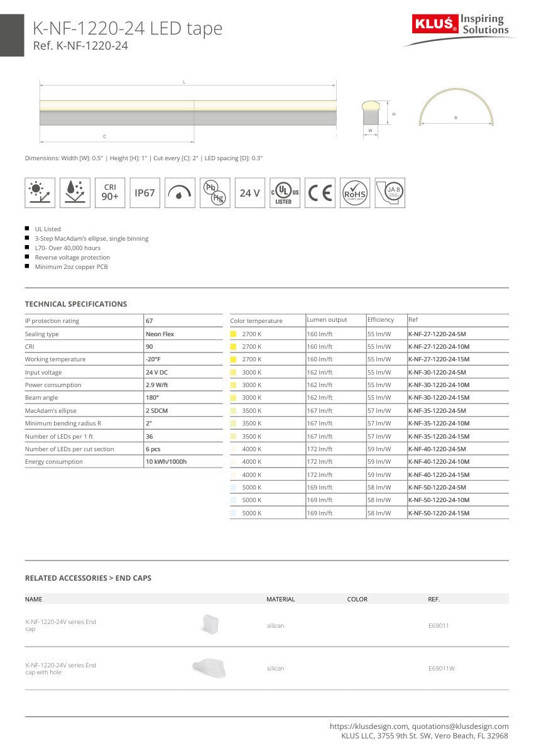Click the 24 V icon
Image resolution: width=534 pixels, height=756 pixels.
pos(249,193)
